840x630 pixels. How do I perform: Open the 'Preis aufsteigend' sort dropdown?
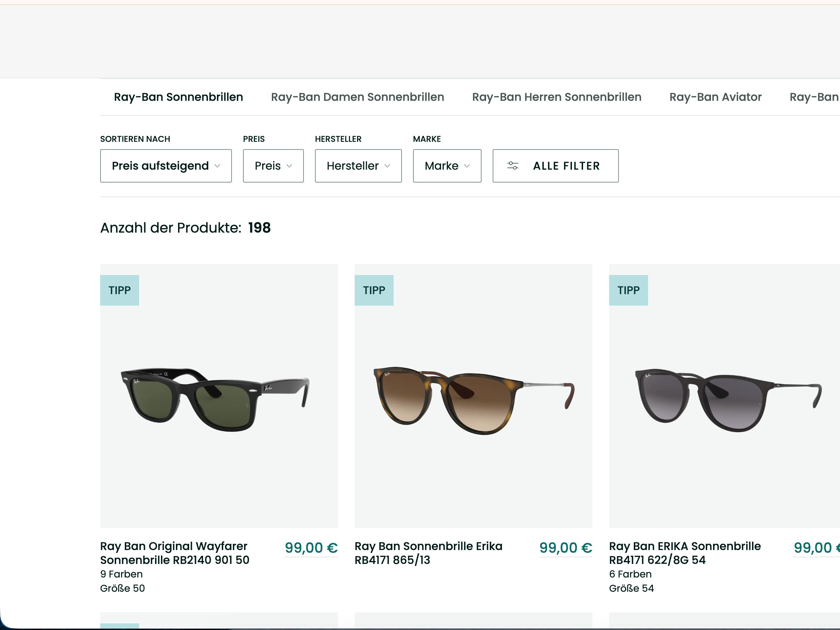(x=166, y=166)
